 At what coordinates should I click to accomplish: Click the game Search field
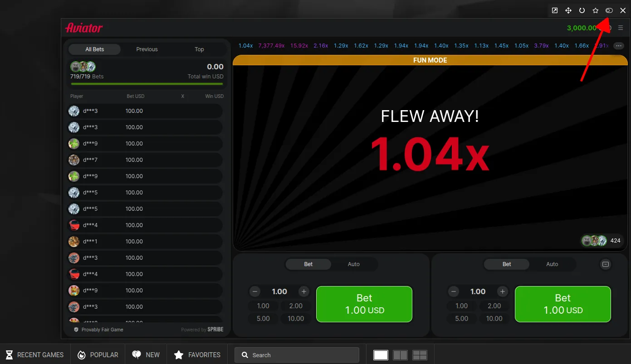click(x=297, y=355)
